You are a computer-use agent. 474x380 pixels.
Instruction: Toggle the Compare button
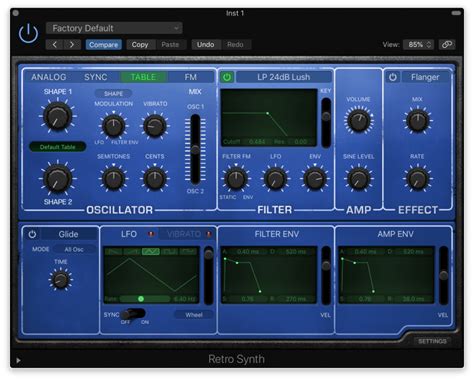tap(103, 44)
